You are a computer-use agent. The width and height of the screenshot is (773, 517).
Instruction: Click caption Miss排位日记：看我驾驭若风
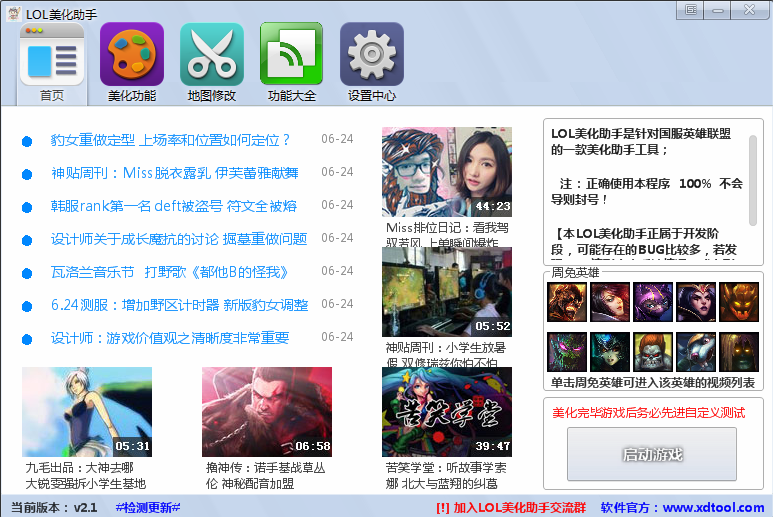(x=447, y=235)
